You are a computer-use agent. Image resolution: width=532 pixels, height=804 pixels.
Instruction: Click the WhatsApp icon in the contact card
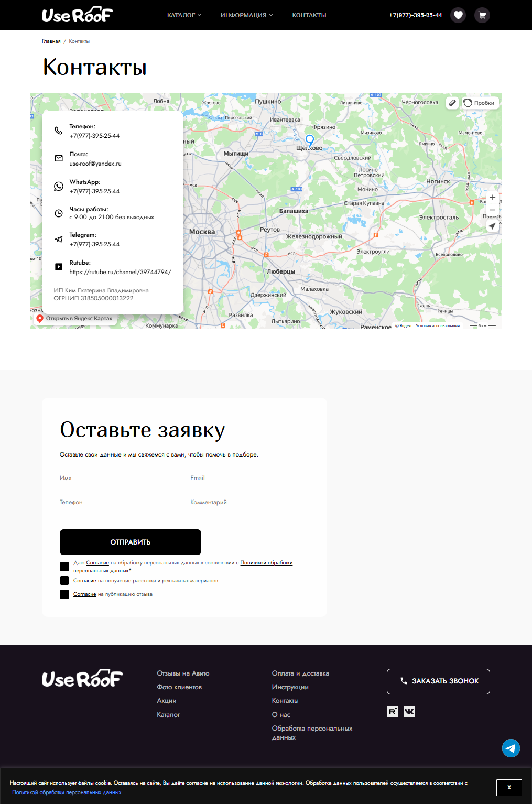[58, 186]
